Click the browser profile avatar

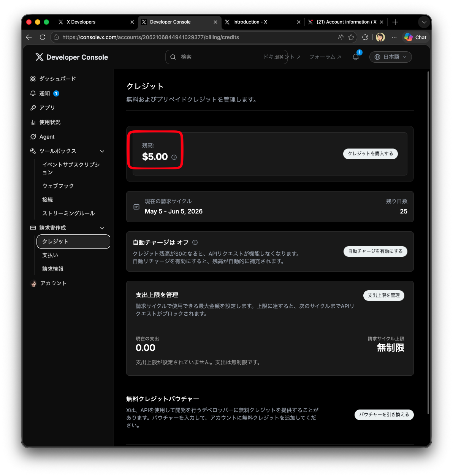(x=380, y=37)
